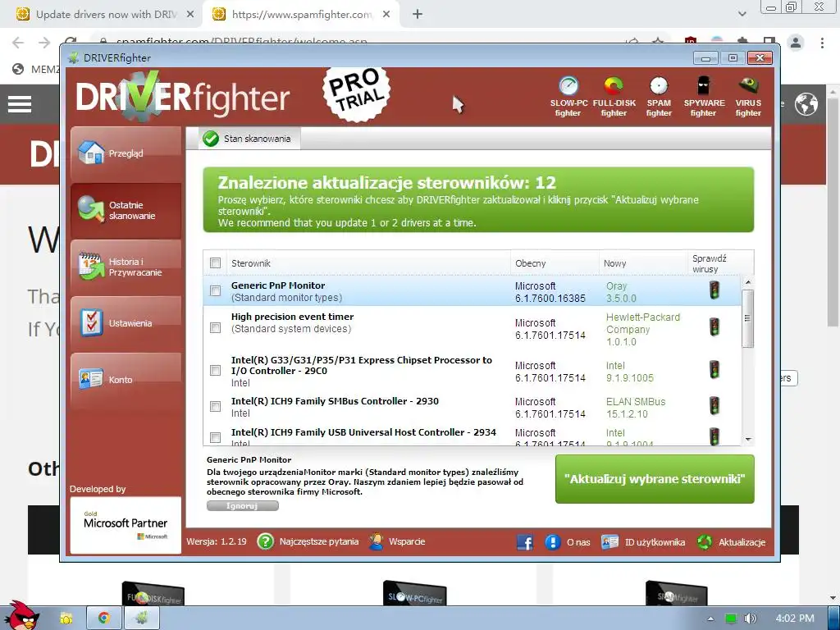Click Chrome icon in taskbar
The image size is (840, 630).
[x=104, y=618]
